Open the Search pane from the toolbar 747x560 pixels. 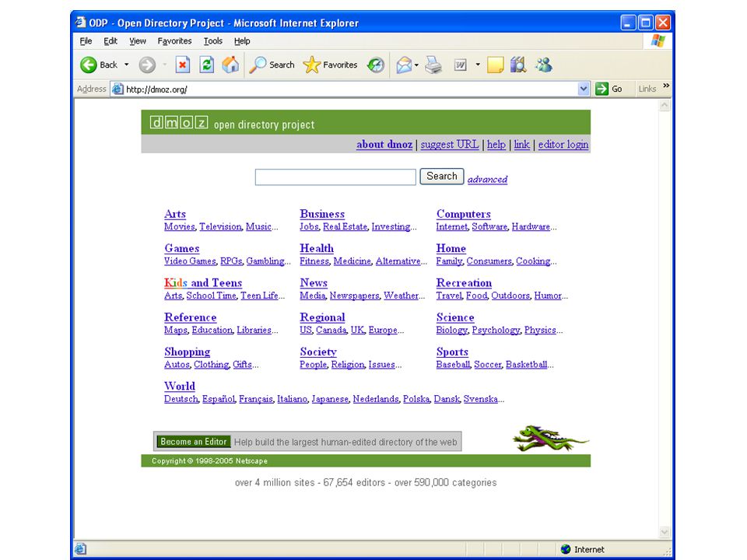(x=272, y=65)
